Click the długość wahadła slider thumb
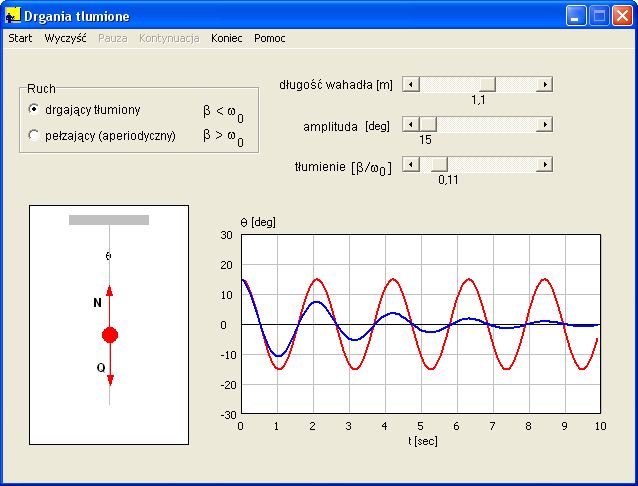The image size is (638, 486). pos(487,85)
